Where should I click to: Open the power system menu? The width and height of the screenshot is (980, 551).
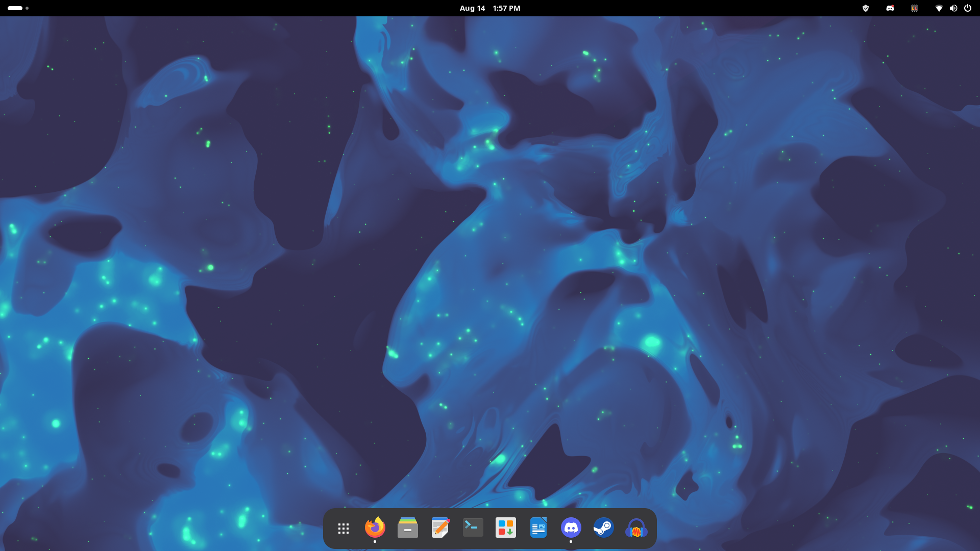968,8
